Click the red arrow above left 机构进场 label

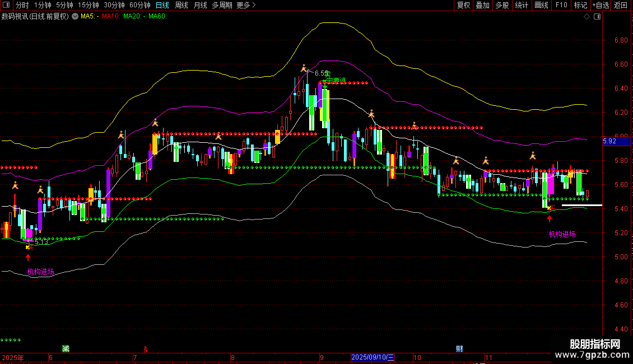[28, 257]
